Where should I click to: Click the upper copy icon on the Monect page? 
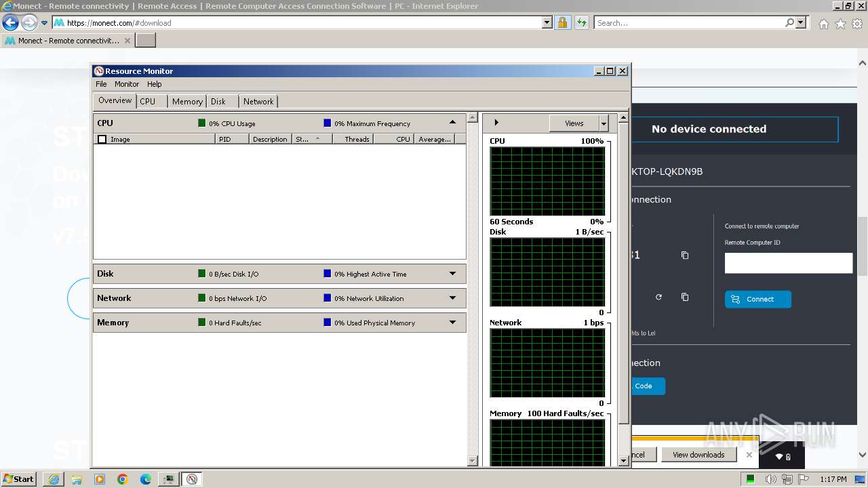pyautogui.click(x=685, y=256)
